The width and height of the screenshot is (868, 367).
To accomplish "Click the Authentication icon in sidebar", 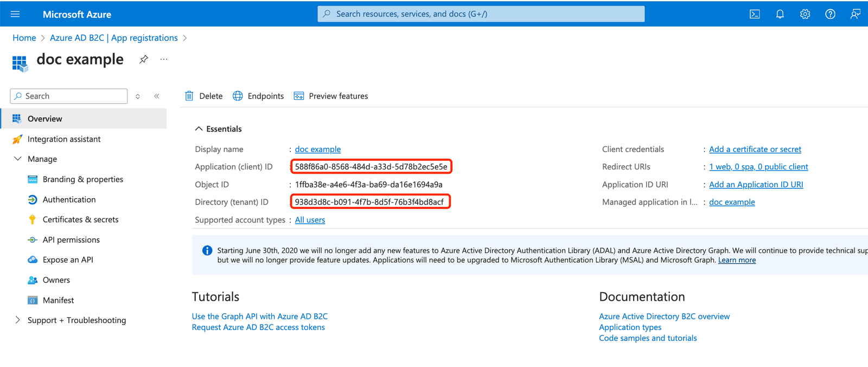I will (x=33, y=200).
